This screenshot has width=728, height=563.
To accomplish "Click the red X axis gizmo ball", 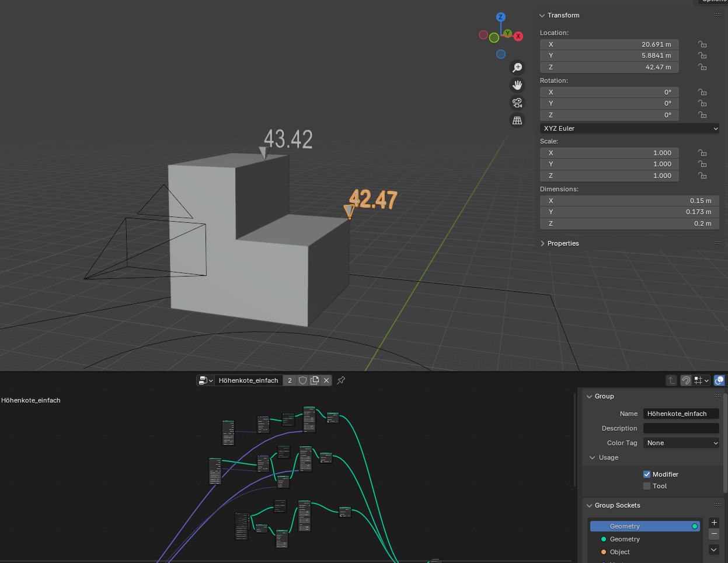I will [x=518, y=36].
